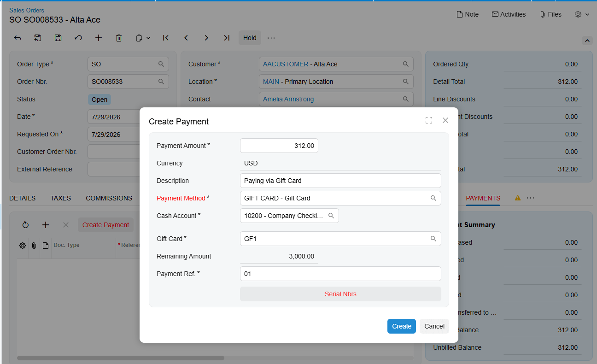
Task: Click the grid notes document column
Action: (x=45, y=246)
